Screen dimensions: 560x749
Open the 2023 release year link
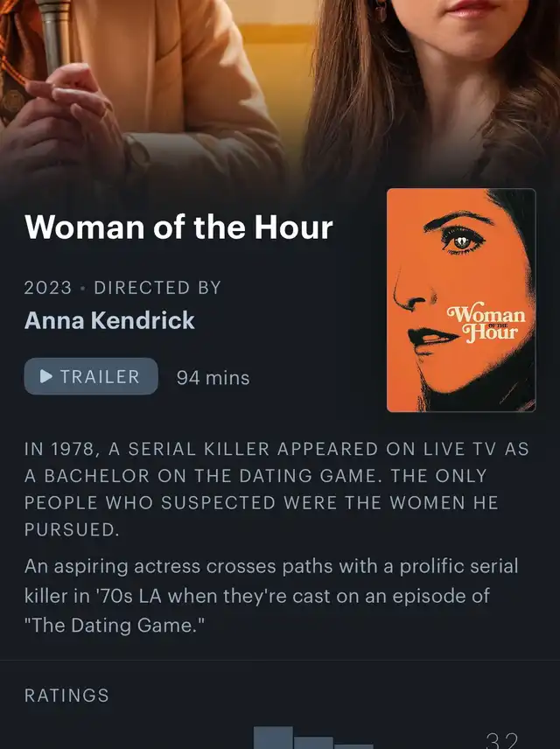point(48,288)
